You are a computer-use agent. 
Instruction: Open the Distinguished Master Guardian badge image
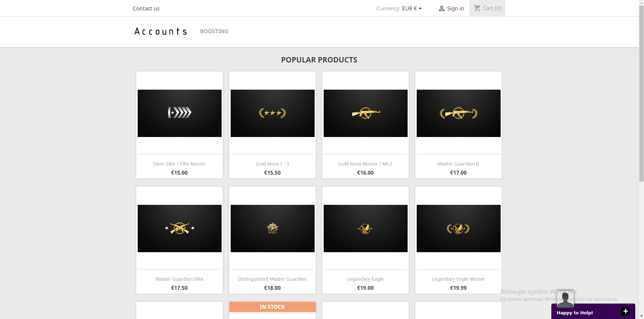[272, 228]
